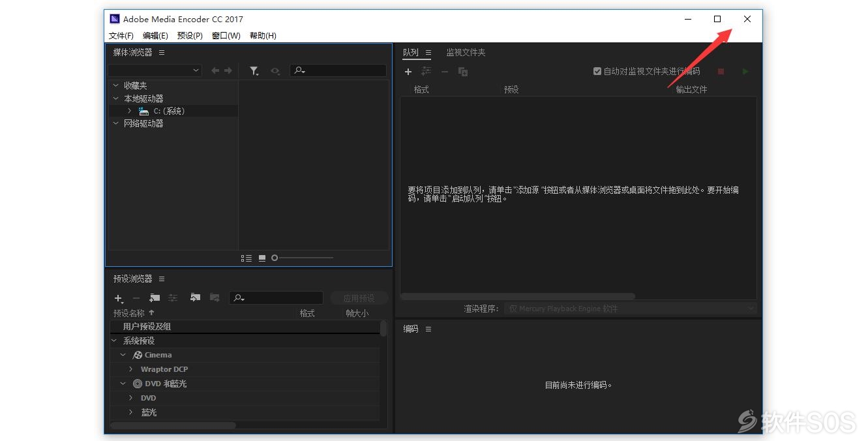Close the Adobe Media Encoder window

(x=747, y=19)
